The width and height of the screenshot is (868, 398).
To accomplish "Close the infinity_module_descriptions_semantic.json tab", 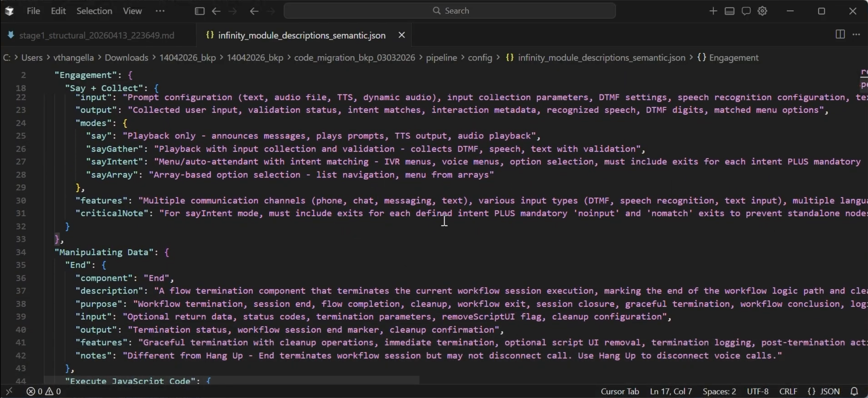I will 401,35.
